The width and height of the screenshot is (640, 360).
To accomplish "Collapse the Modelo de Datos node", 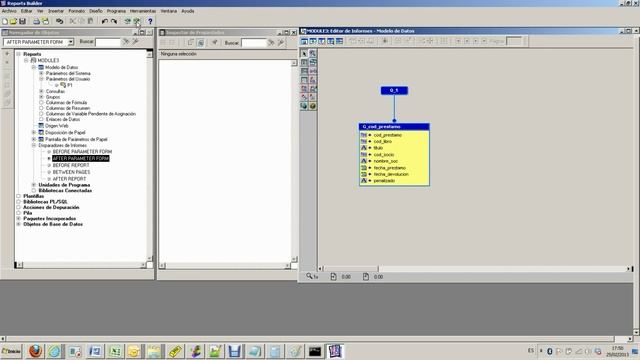I will pos(34,67).
